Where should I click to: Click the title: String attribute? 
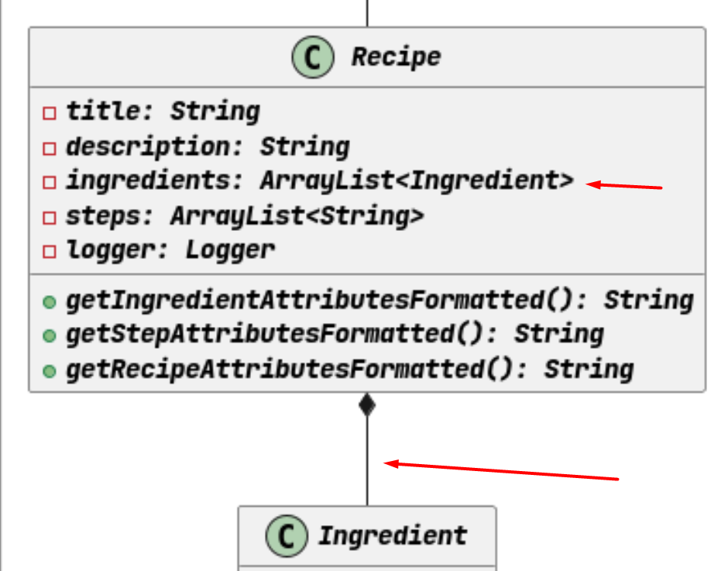(x=163, y=112)
